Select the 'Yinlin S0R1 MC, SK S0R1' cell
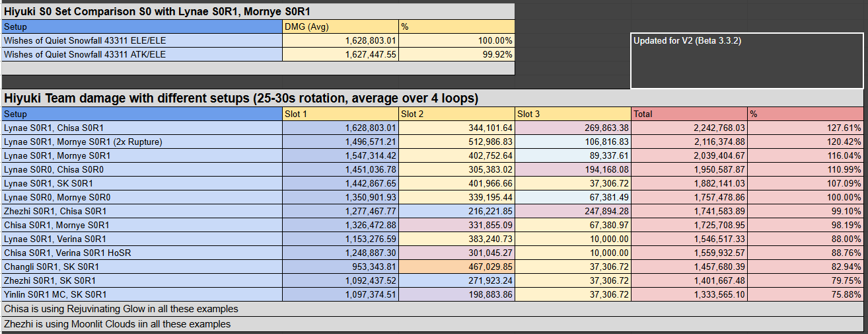This screenshot has width=868, height=334. (x=142, y=294)
